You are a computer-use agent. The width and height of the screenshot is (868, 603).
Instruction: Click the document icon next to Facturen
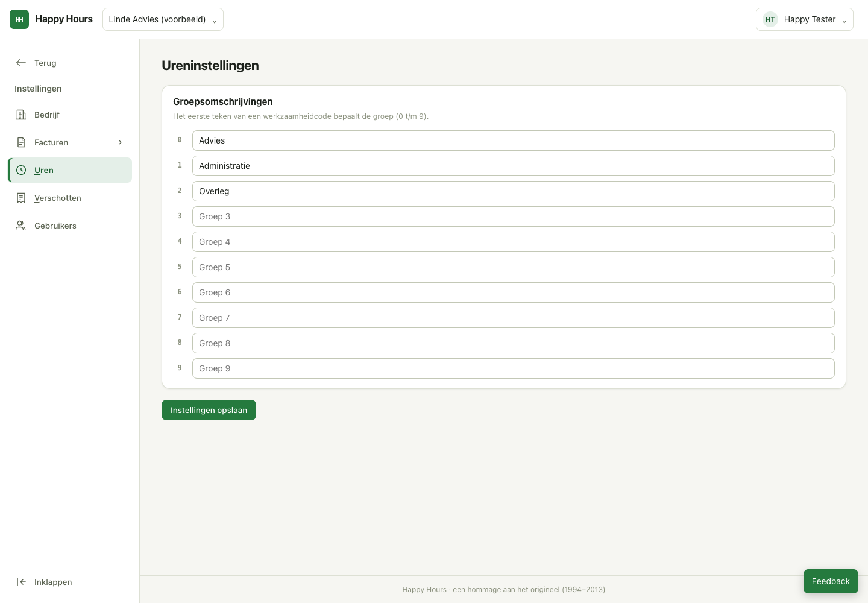click(x=21, y=142)
